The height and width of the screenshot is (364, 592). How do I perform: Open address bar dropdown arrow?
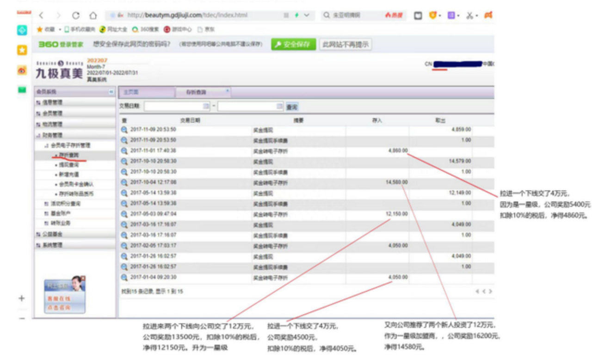pos(307,16)
